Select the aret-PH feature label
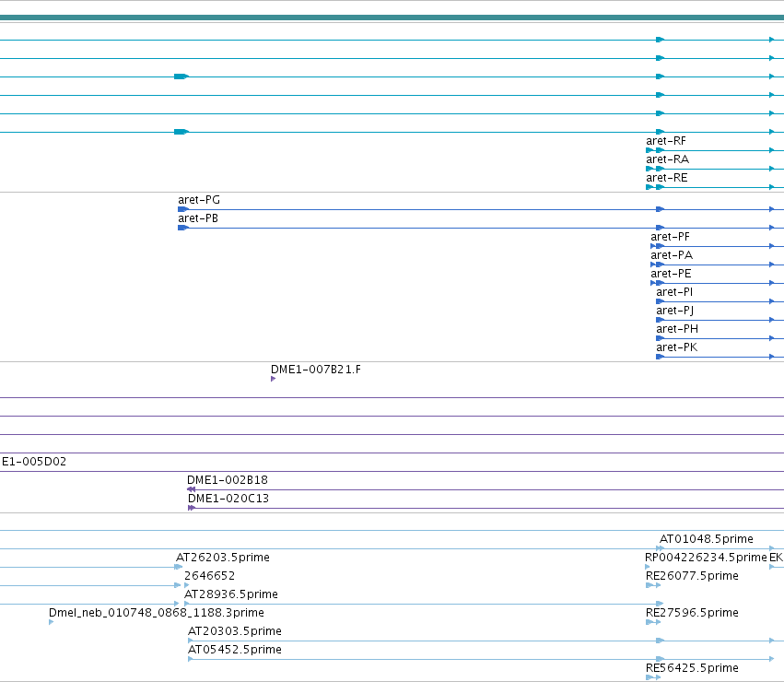This screenshot has height=682, width=784. tap(677, 329)
